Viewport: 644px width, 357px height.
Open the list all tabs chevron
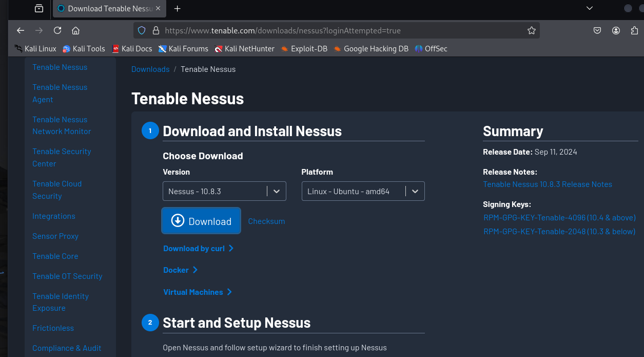coord(590,8)
